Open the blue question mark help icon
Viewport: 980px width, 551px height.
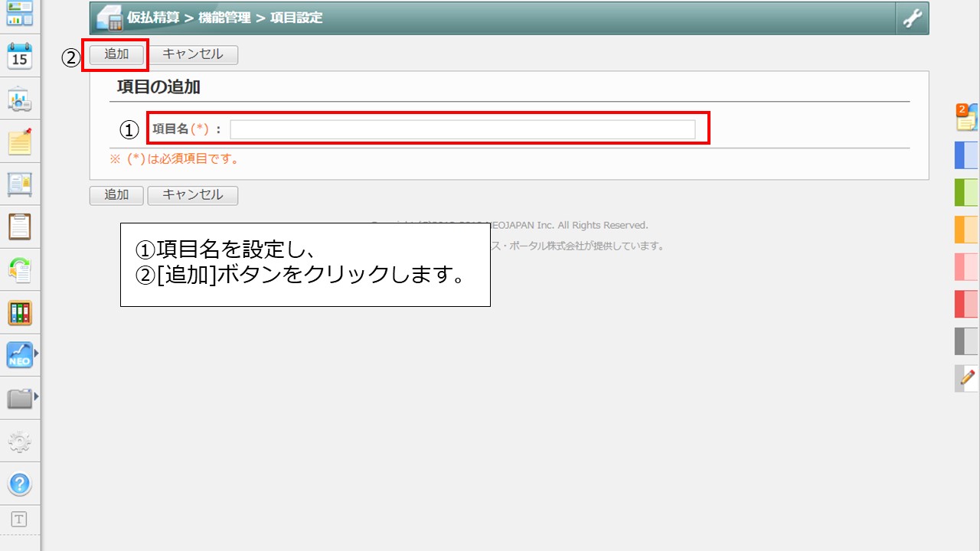(x=19, y=484)
